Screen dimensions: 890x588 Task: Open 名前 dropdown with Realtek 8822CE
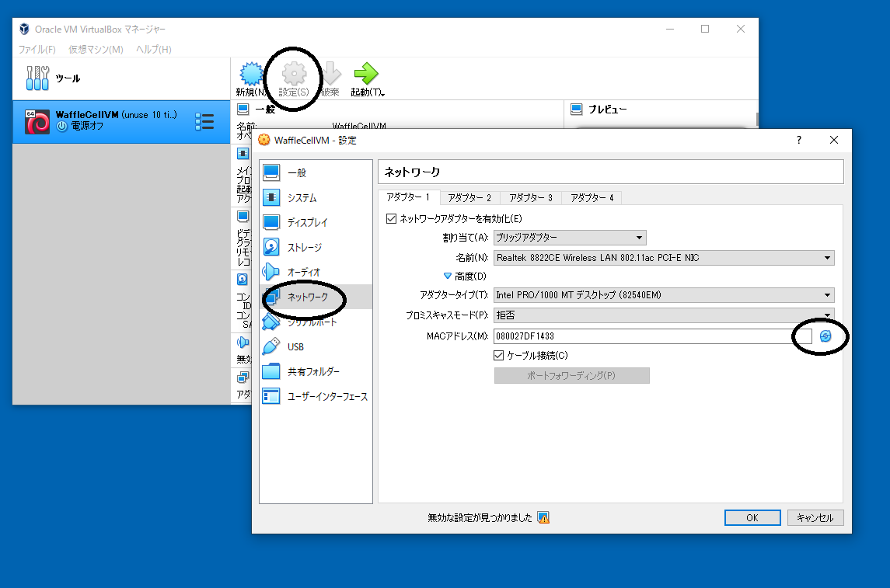[x=664, y=257]
